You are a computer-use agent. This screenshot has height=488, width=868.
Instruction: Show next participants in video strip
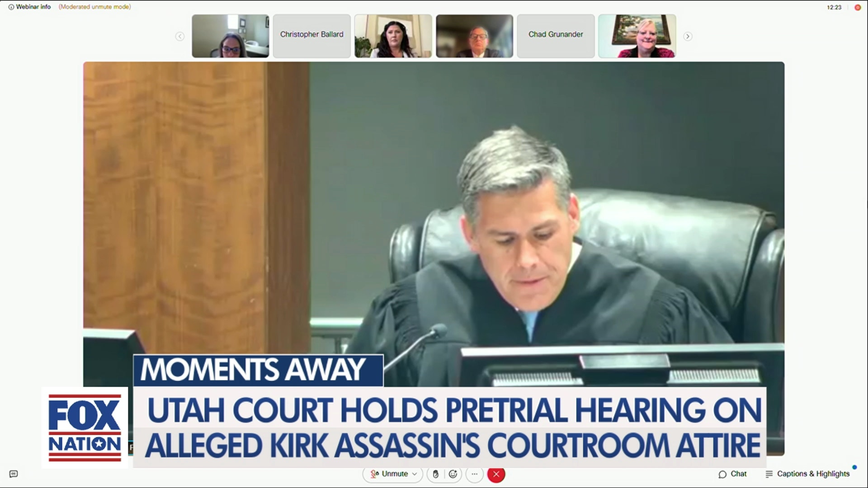tap(688, 36)
